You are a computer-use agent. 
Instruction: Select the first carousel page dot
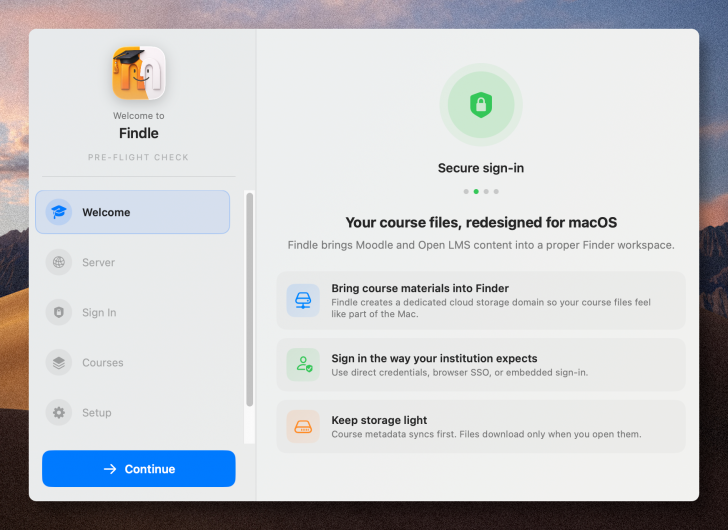(x=466, y=192)
